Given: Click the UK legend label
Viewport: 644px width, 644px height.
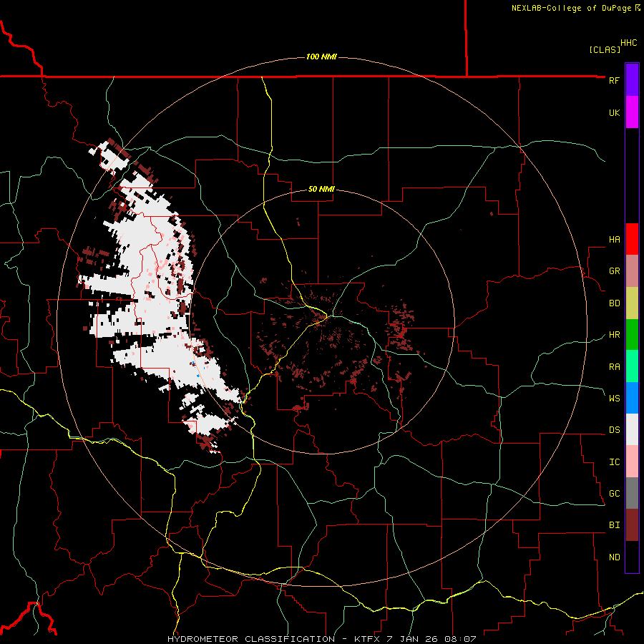Looking at the screenshot, I should [614, 113].
